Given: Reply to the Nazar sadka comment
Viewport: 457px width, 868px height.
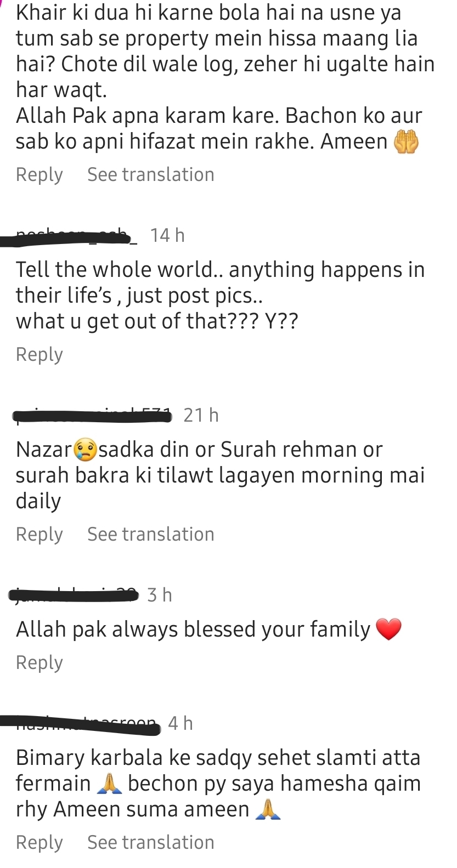Looking at the screenshot, I should 40,535.
